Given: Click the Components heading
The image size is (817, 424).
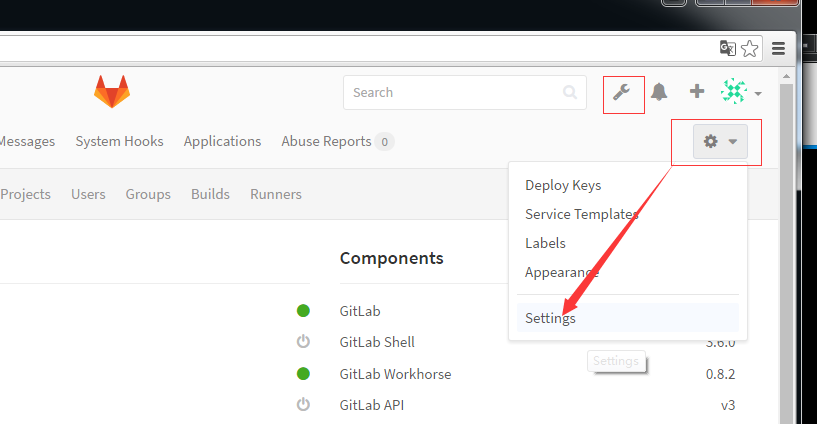Looking at the screenshot, I should 391,258.
